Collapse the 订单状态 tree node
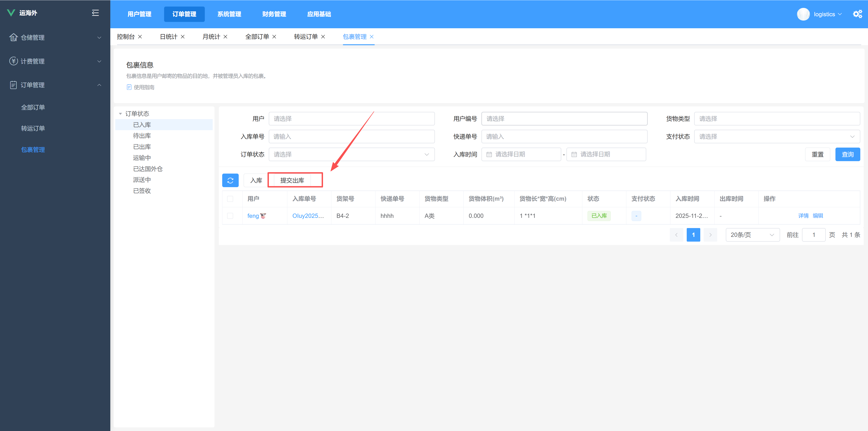This screenshot has width=868, height=431. 120,114
